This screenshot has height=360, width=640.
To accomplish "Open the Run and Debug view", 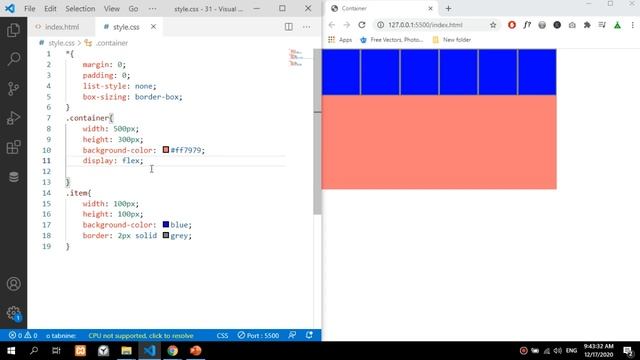I will [x=13, y=118].
